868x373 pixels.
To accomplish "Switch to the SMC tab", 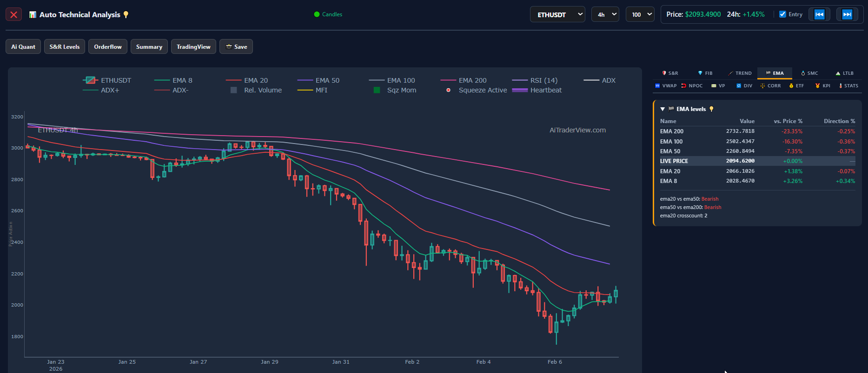I will tap(809, 73).
